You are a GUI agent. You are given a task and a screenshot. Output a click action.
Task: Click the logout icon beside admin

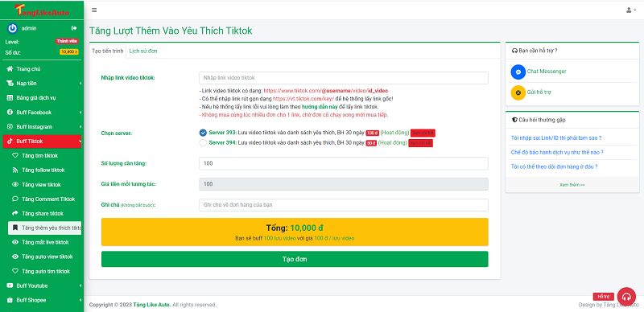click(74, 28)
